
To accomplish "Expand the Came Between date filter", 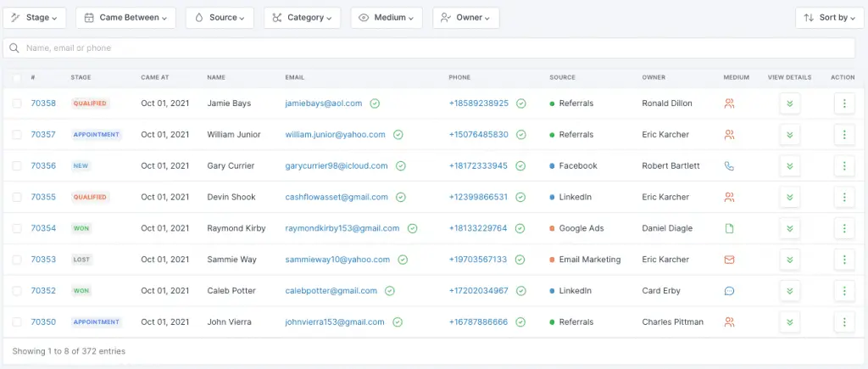I will (125, 18).
